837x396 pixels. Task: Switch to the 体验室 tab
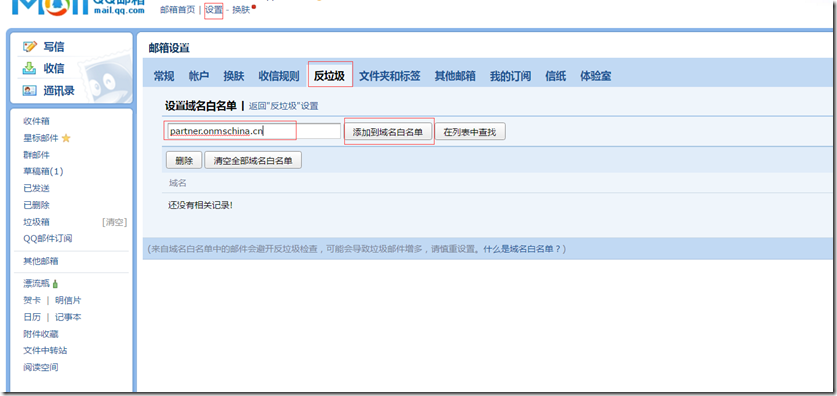pos(596,76)
